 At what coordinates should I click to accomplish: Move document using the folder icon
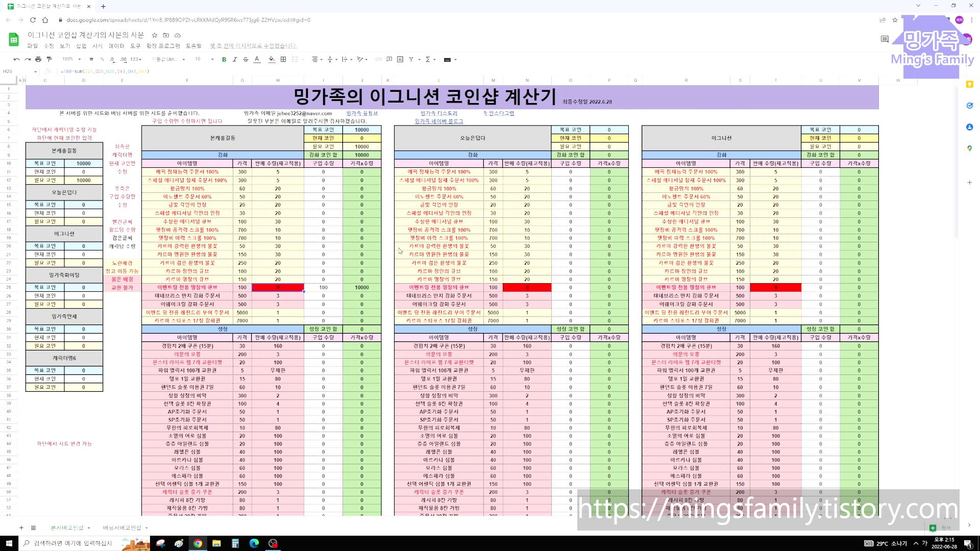(x=166, y=35)
